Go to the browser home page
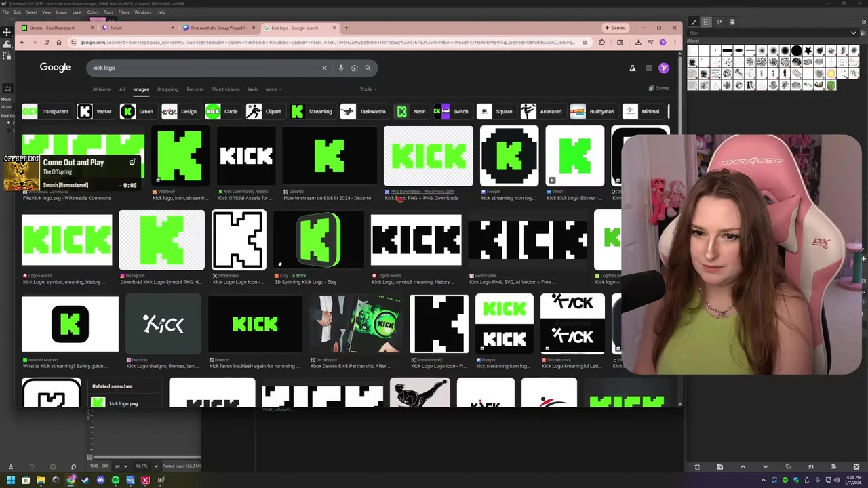 58,42
